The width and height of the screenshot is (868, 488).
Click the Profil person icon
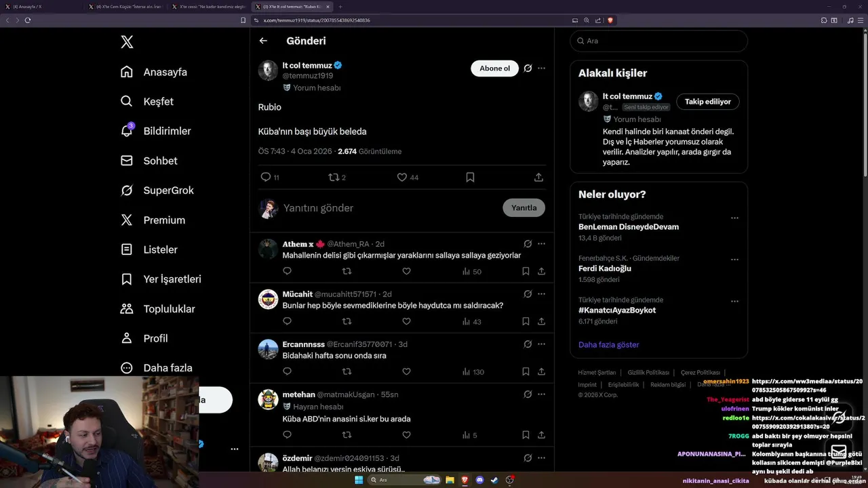pos(127,338)
